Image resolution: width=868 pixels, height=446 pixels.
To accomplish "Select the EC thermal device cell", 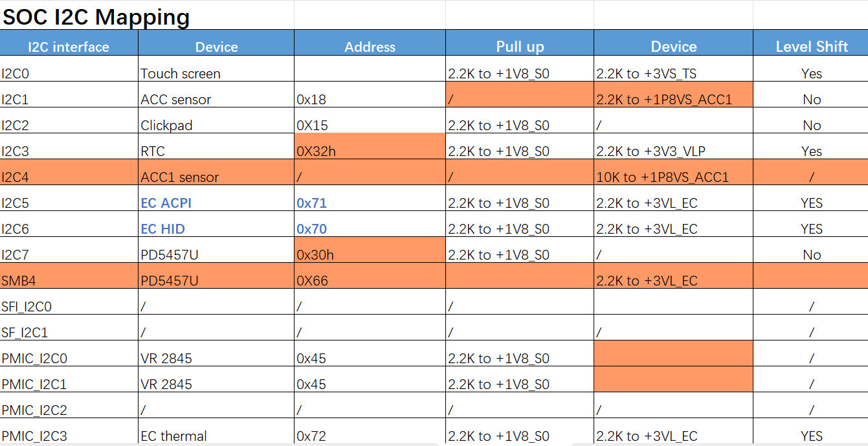I will (x=216, y=432).
